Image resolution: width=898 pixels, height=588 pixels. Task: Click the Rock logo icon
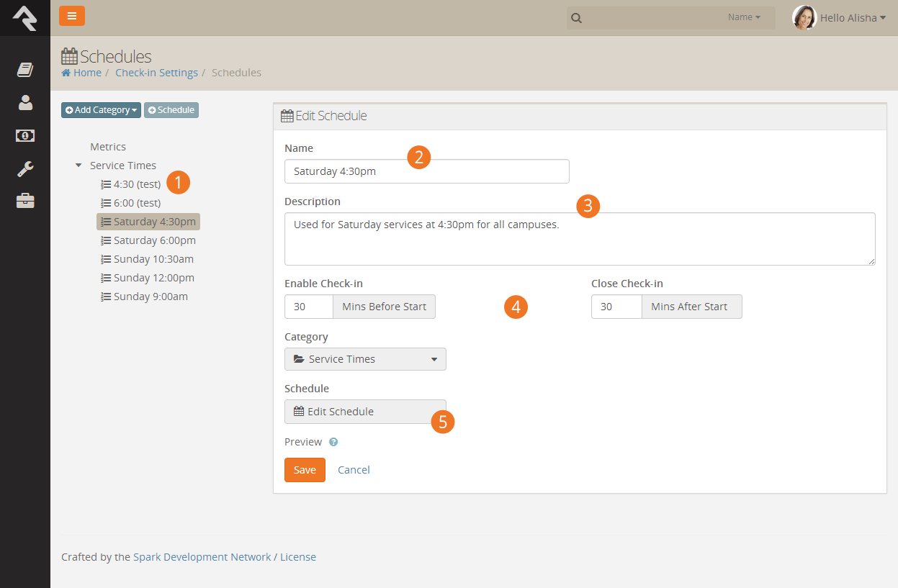pyautogui.click(x=24, y=18)
